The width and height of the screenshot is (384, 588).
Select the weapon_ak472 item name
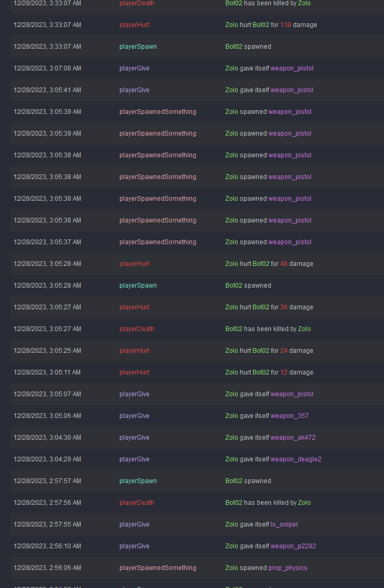(x=293, y=437)
